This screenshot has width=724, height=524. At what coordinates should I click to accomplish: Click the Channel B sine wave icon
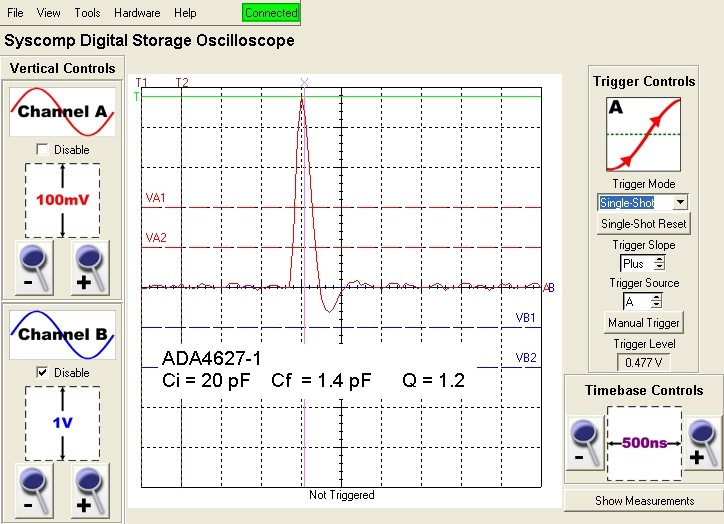point(62,334)
